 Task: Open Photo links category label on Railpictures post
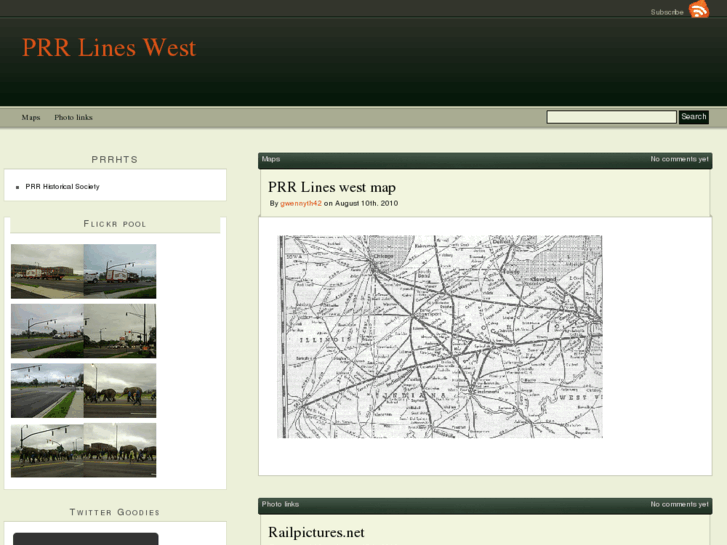click(x=280, y=504)
